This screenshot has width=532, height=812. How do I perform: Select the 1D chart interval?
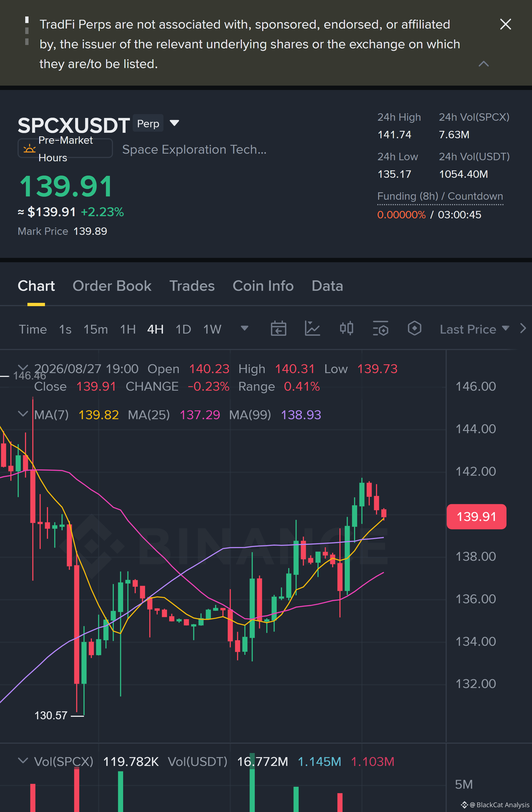[x=183, y=329]
